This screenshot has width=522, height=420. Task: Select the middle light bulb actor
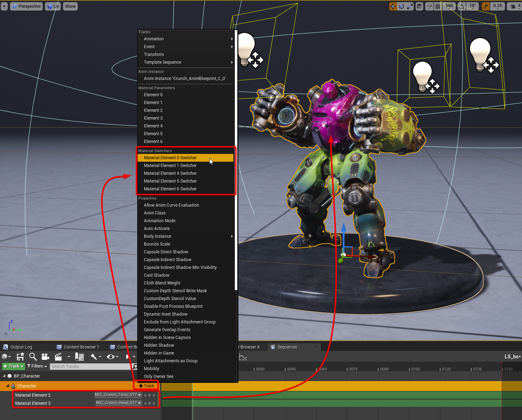click(422, 76)
